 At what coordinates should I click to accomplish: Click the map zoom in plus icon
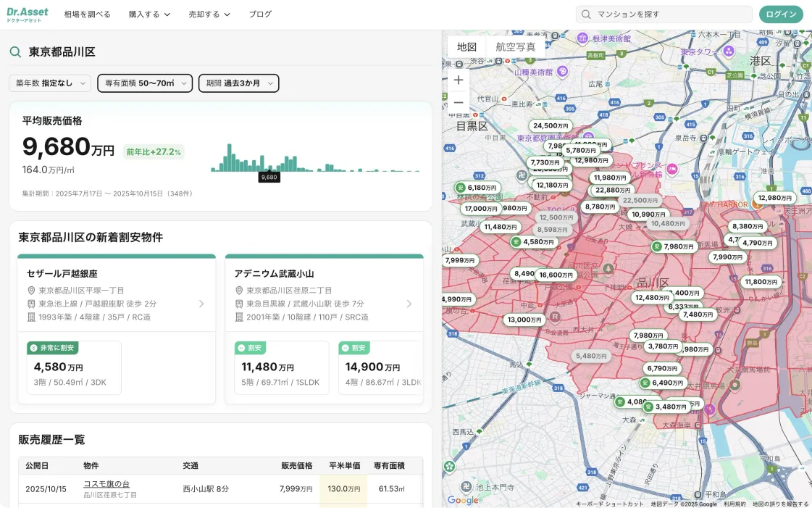[459, 80]
